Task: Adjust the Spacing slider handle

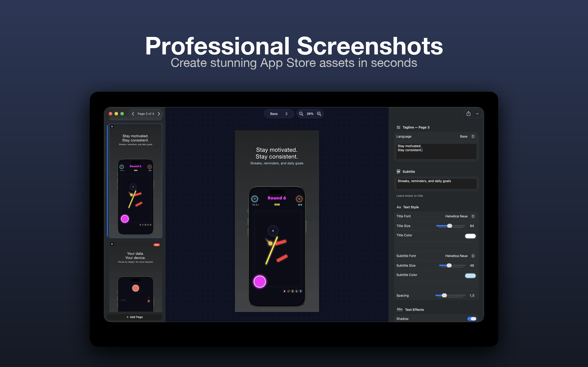Action: (445, 295)
